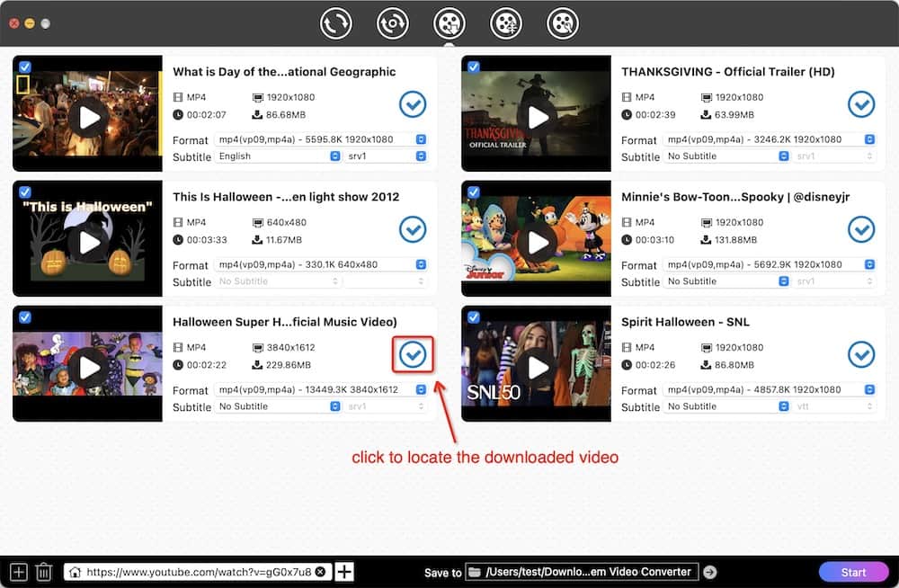Uncheck the Halloween Super Hero video checkbox

[x=24, y=317]
